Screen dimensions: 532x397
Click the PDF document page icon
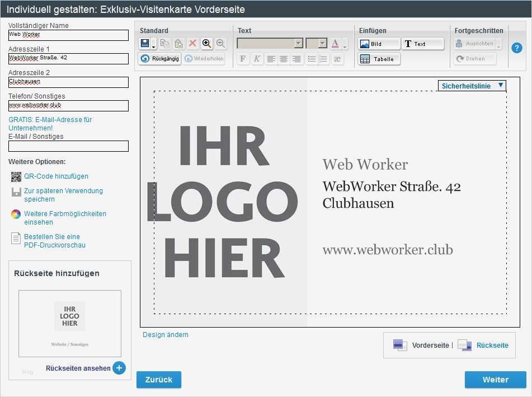16,238
